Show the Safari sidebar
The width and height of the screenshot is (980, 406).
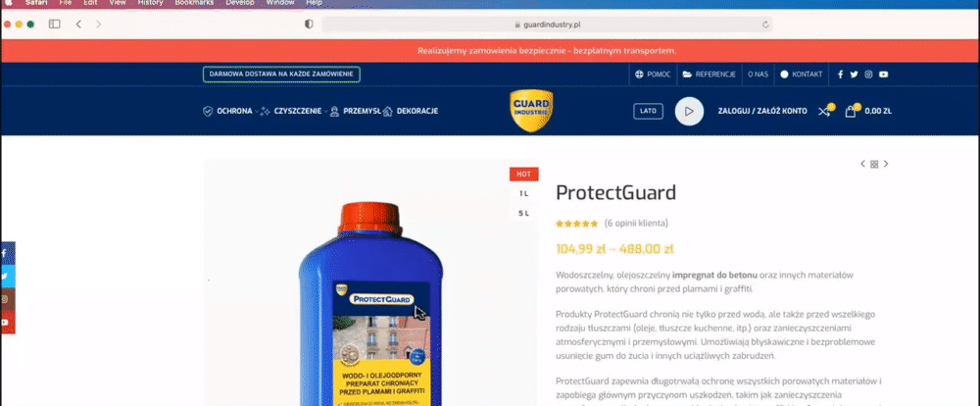coord(54,25)
